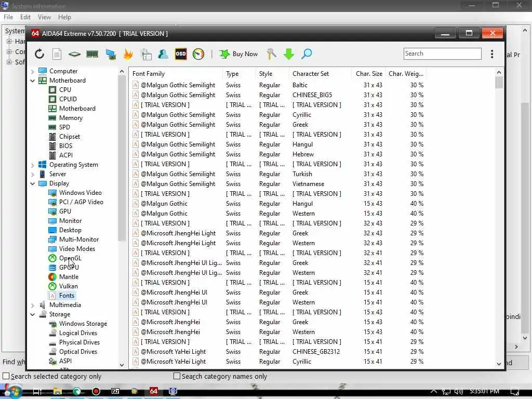
Task: Open the three-dot menu in AIDA64
Action: coord(492,54)
